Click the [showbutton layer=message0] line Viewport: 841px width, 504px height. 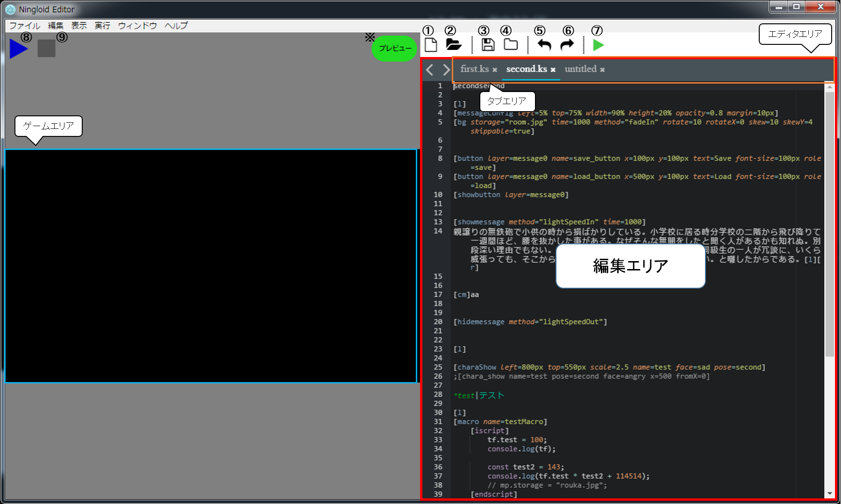pos(511,195)
